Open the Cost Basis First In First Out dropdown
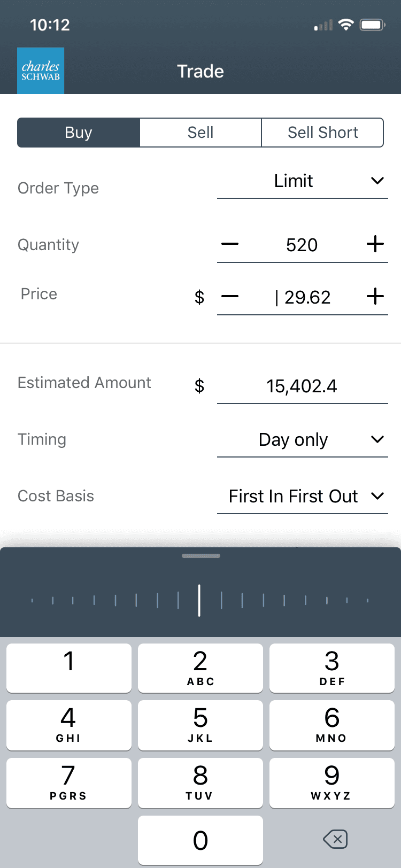The image size is (401, 868). pyautogui.click(x=302, y=497)
